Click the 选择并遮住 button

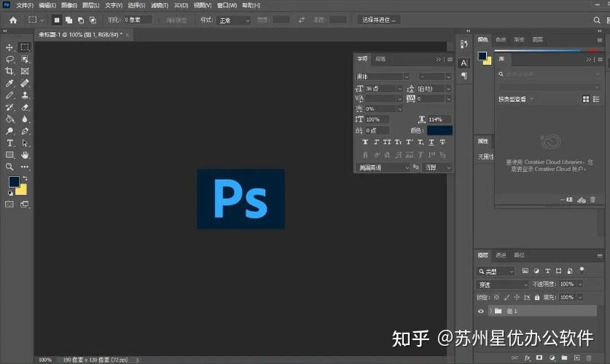[379, 20]
